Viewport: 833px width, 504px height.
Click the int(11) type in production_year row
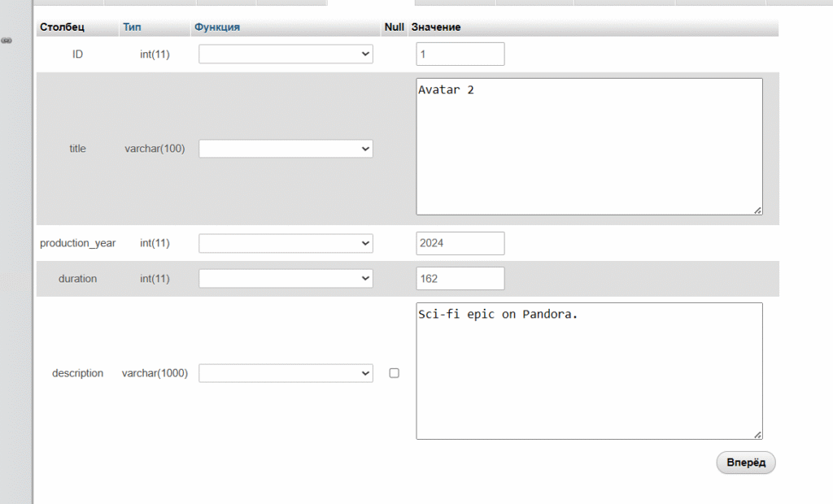coord(155,243)
